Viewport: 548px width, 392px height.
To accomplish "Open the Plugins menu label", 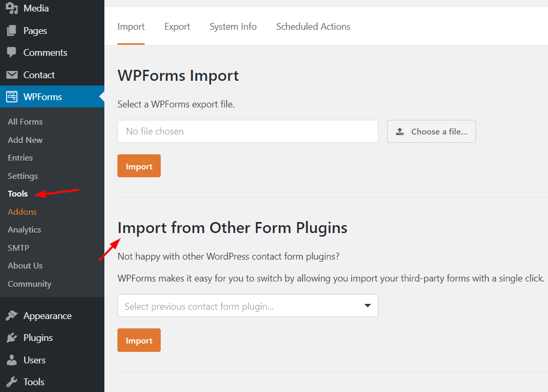I will 38,338.
